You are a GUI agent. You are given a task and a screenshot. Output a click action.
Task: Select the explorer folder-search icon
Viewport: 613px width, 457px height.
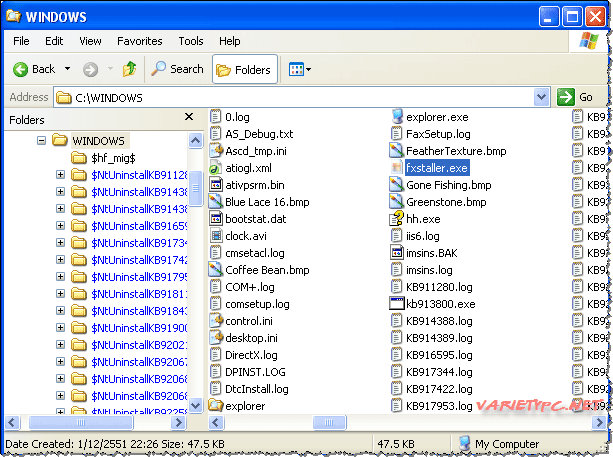click(x=216, y=405)
